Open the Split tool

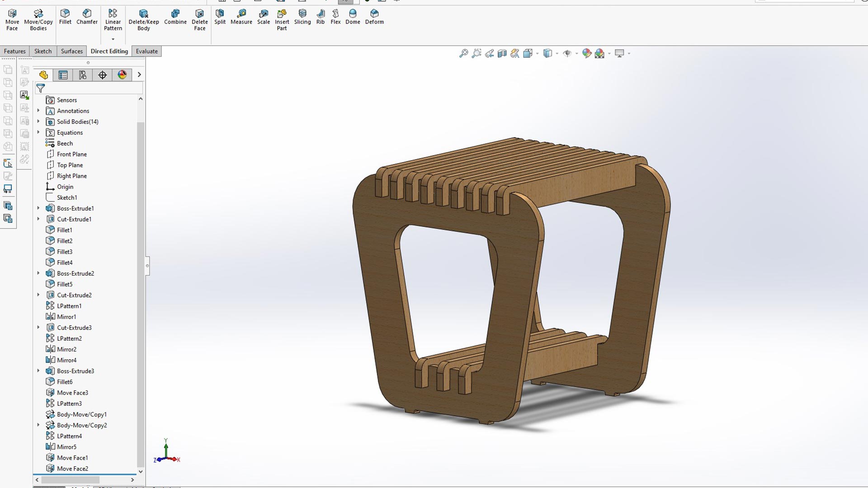pyautogui.click(x=220, y=17)
